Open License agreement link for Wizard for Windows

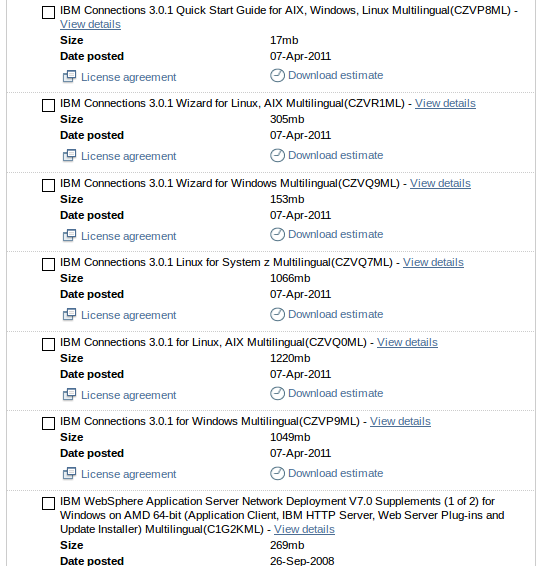pos(128,236)
